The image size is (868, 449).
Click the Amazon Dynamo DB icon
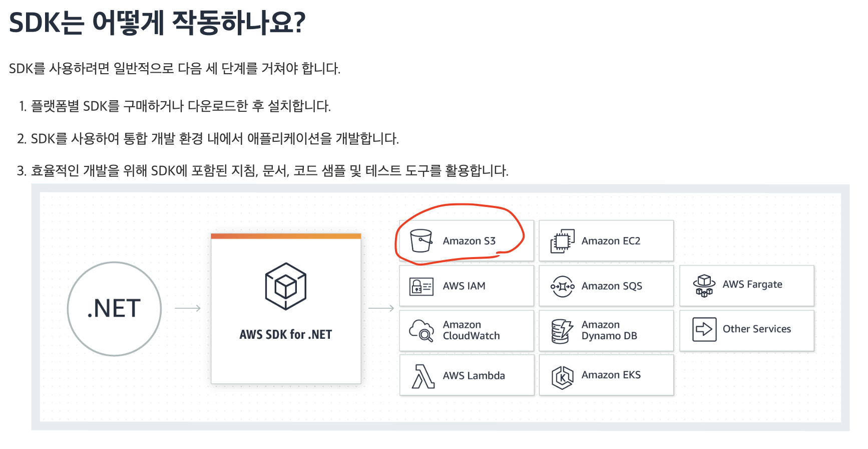pos(562,331)
